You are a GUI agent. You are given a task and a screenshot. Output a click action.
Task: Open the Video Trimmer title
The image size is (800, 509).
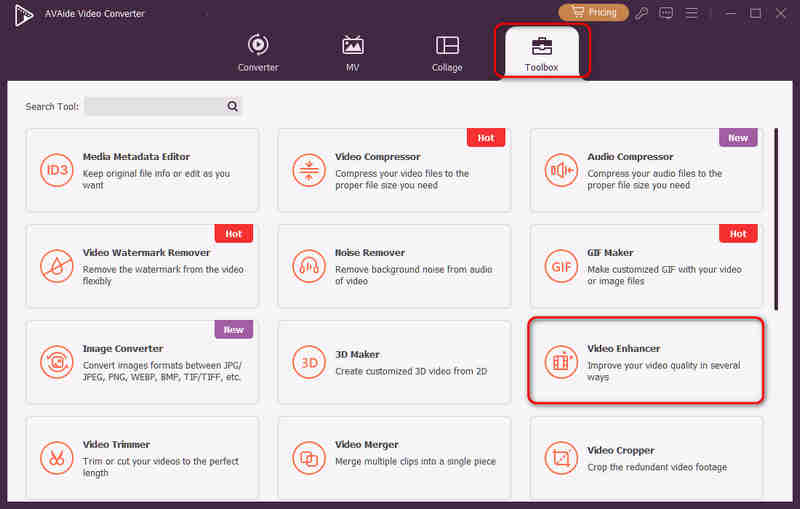(x=116, y=444)
